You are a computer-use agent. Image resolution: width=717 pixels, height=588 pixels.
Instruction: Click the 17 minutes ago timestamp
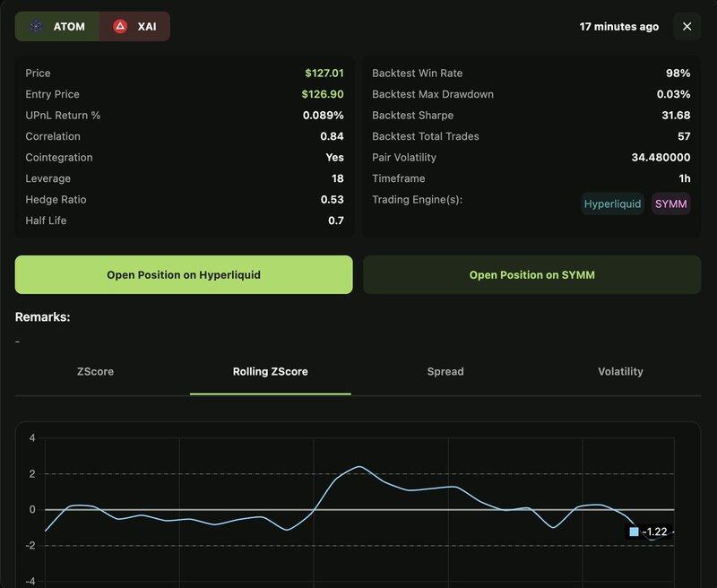pos(618,26)
